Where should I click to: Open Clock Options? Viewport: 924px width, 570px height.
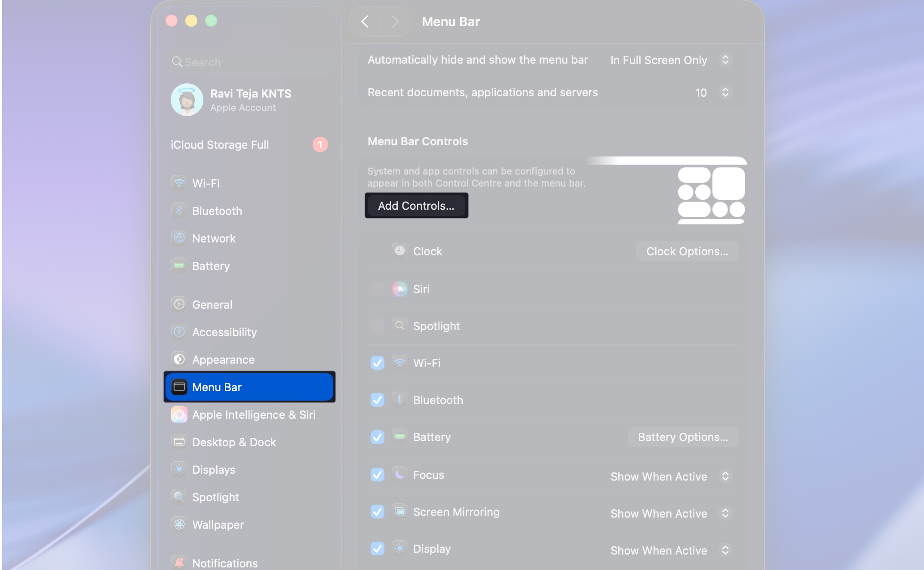687,251
